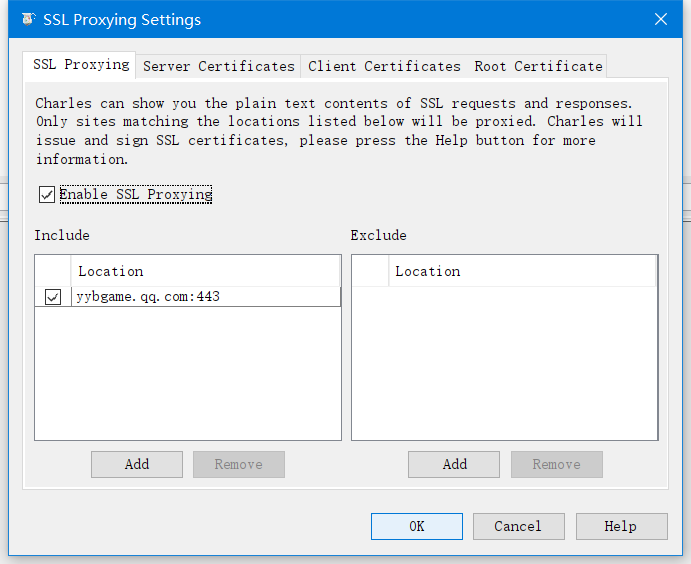Click the Exclude list Location column header

522,271
